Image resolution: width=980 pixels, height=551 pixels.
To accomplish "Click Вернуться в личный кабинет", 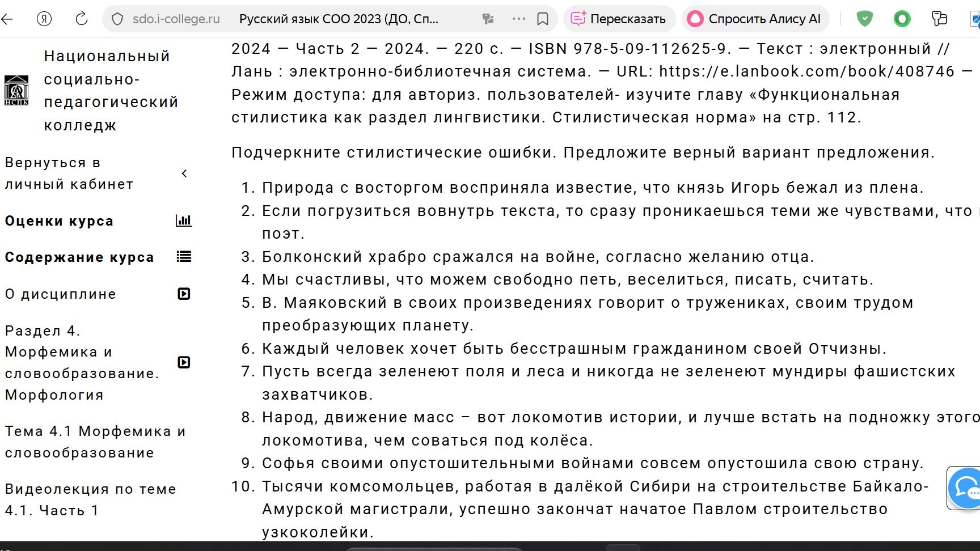I will coord(69,173).
